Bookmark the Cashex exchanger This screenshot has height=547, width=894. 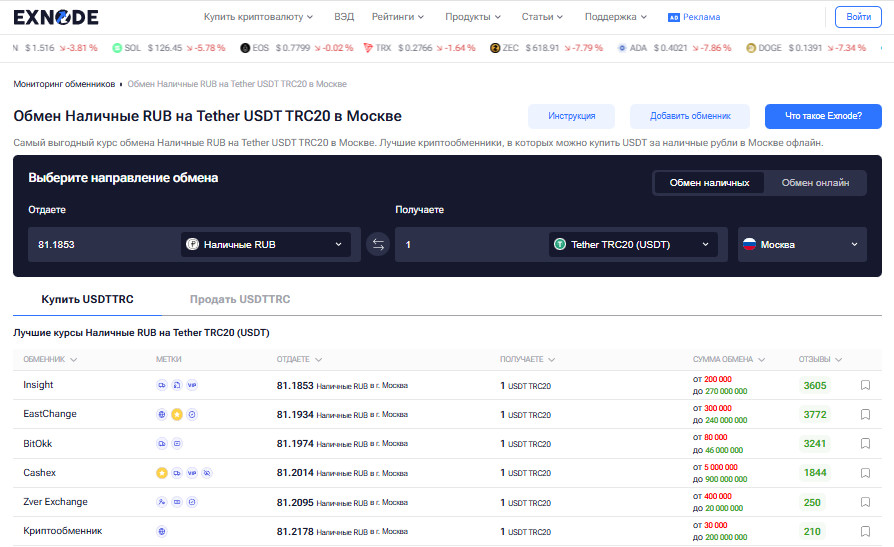(865, 473)
